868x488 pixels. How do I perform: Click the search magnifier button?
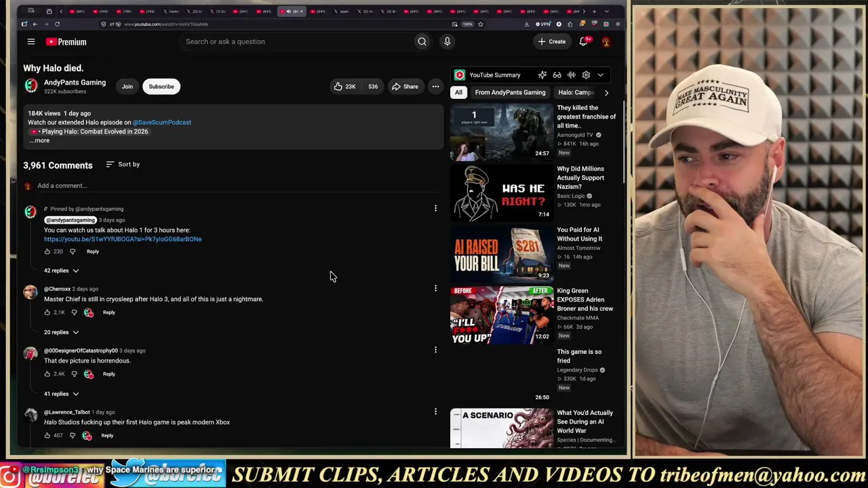(422, 42)
